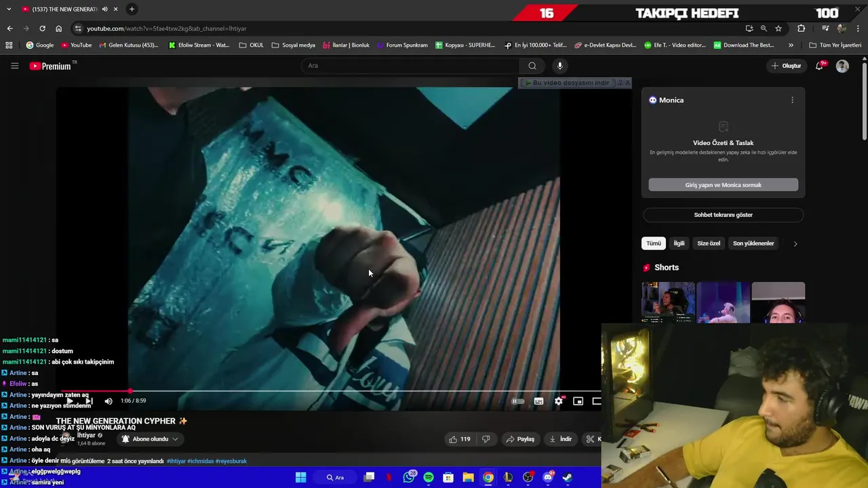
Task: Open the browser extensions puzzle icon
Action: click(802, 28)
